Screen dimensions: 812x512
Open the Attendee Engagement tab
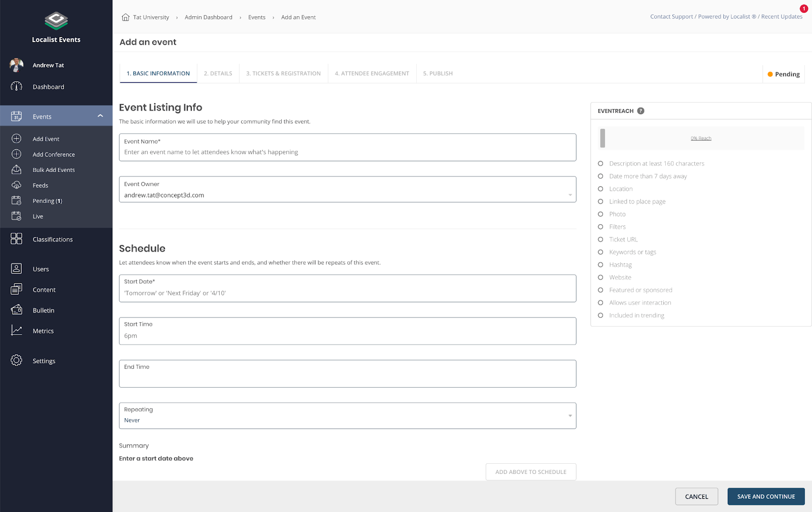point(371,74)
